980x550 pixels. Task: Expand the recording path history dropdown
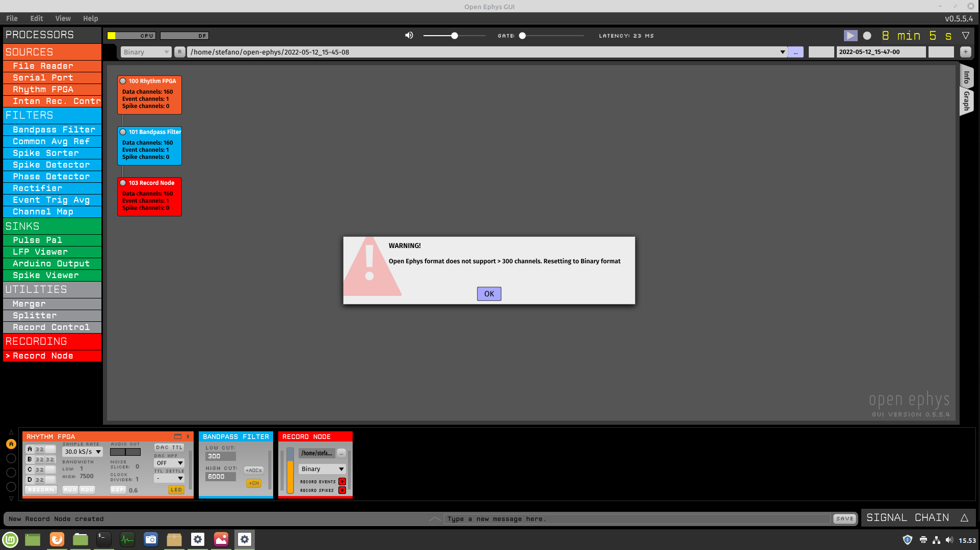783,52
